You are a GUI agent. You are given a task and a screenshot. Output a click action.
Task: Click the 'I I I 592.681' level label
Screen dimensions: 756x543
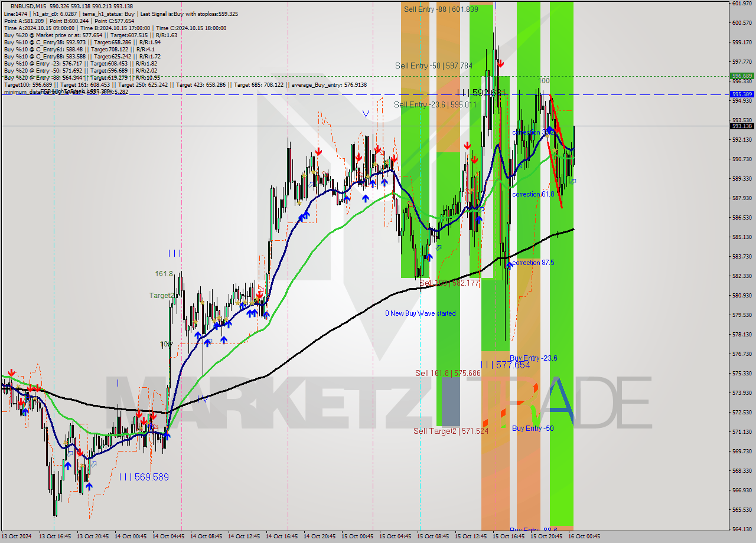481,93
